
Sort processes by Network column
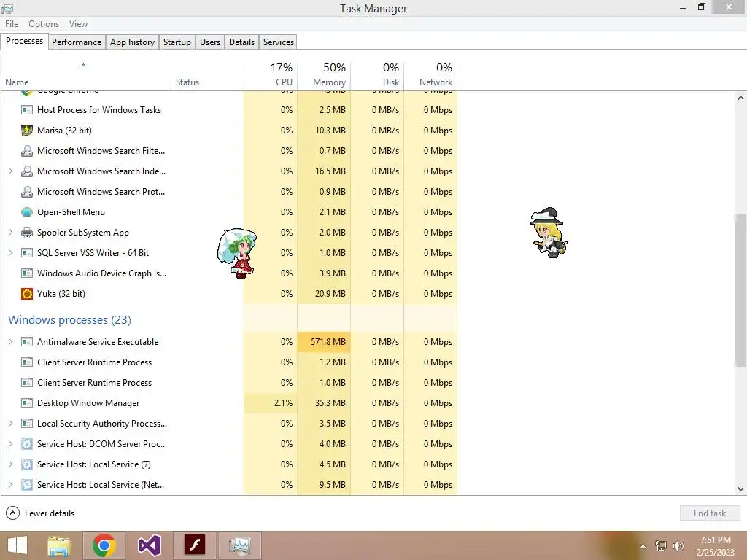click(430, 76)
